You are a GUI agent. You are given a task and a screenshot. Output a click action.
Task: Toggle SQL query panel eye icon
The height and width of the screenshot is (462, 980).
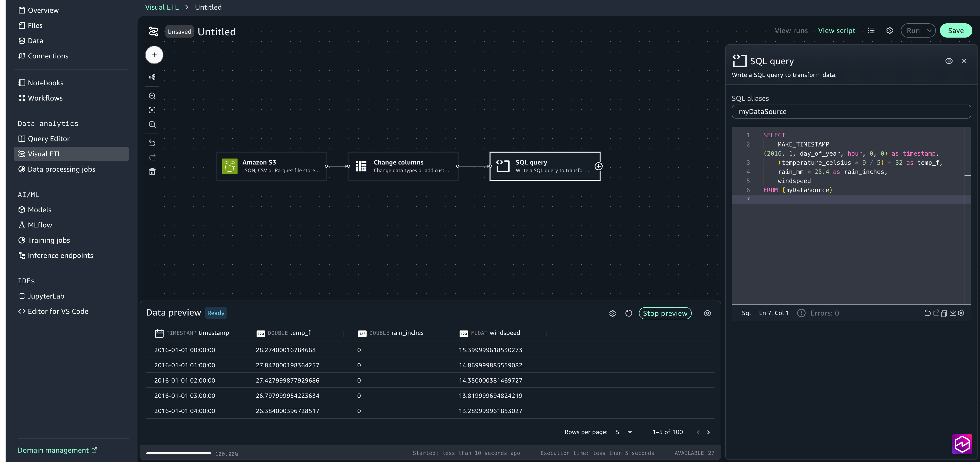click(949, 61)
